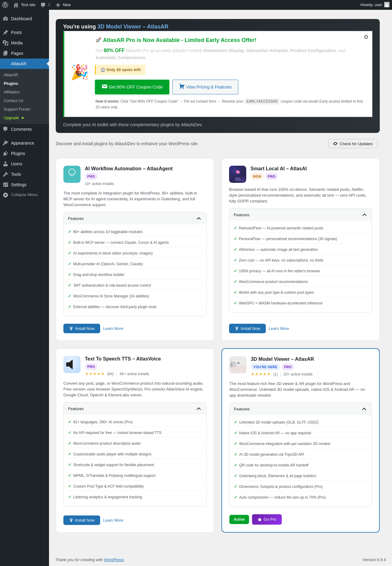392x566 pixels.
Task: Click the YOU'RE HERE badge
Action: pyautogui.click(x=265, y=367)
